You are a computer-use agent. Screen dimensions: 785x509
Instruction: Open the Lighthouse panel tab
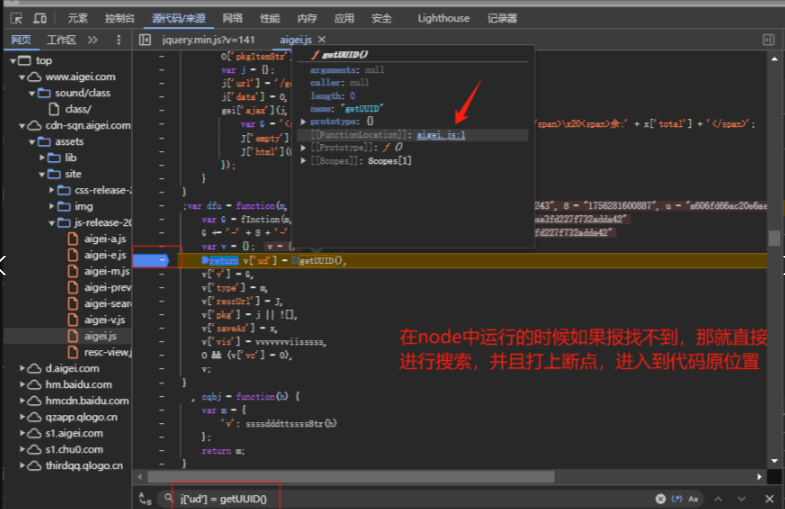point(444,19)
